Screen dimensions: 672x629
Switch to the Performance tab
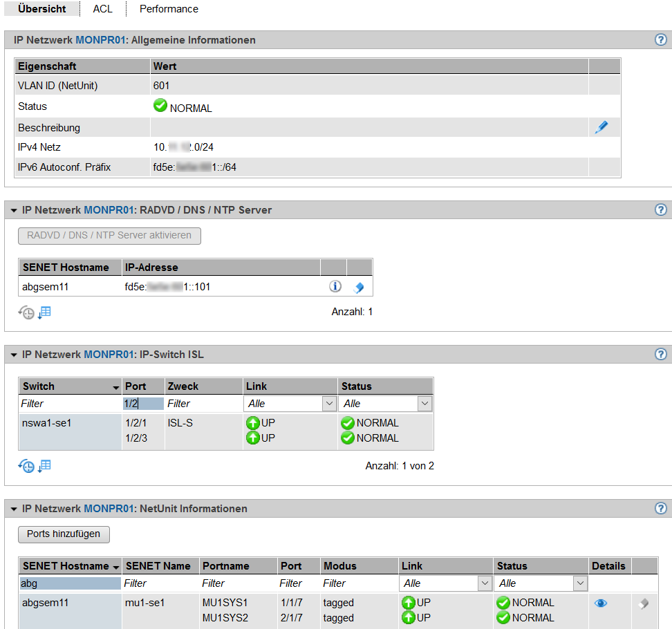click(x=169, y=9)
